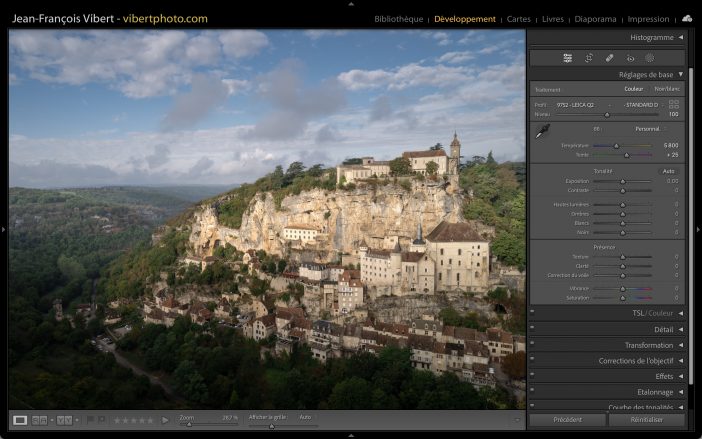Click the Précédent button
This screenshot has height=439, width=702.
(x=567, y=420)
